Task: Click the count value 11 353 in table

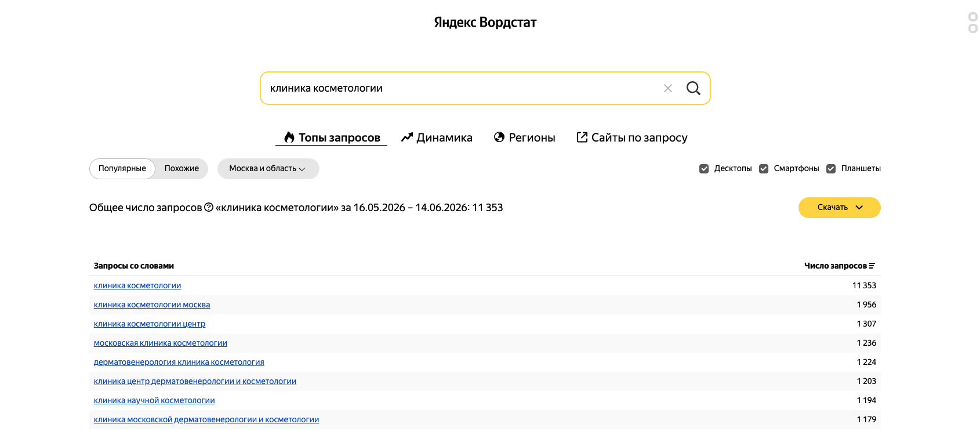Action: point(864,285)
